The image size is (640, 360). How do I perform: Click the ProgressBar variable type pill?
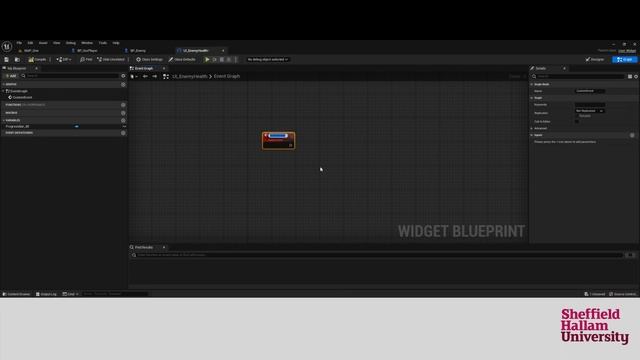click(77, 127)
